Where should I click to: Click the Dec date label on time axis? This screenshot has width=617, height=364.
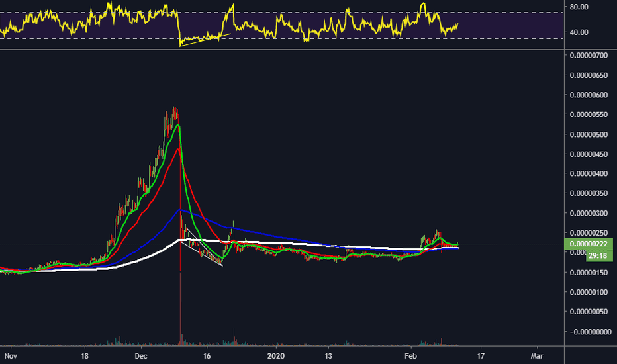pos(141,356)
